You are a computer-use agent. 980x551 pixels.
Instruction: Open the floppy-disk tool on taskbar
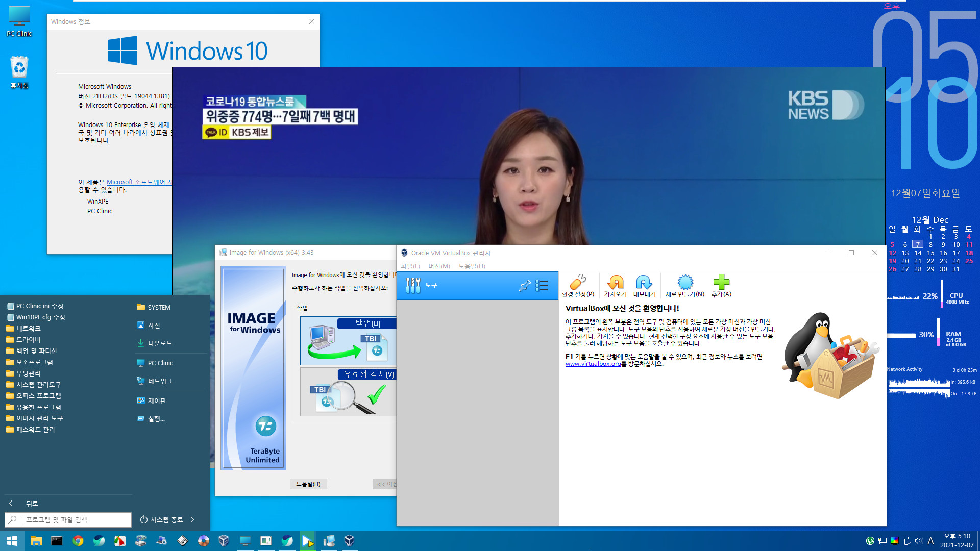point(182,541)
